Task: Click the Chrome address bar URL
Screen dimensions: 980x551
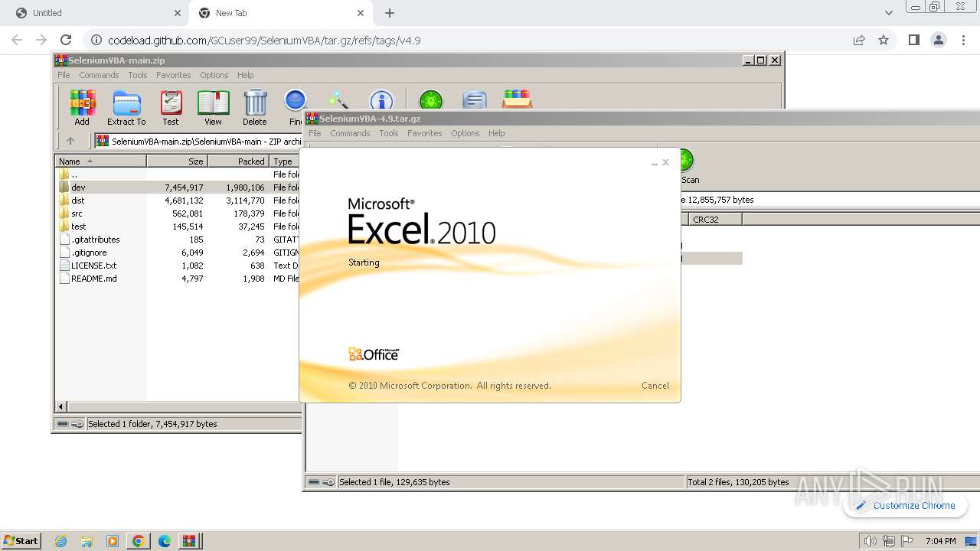Action: click(264, 41)
